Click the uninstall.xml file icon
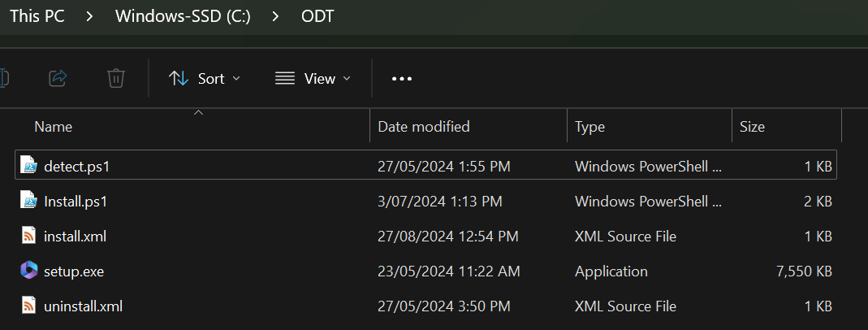Viewport: 868px width, 330px height. click(x=28, y=306)
